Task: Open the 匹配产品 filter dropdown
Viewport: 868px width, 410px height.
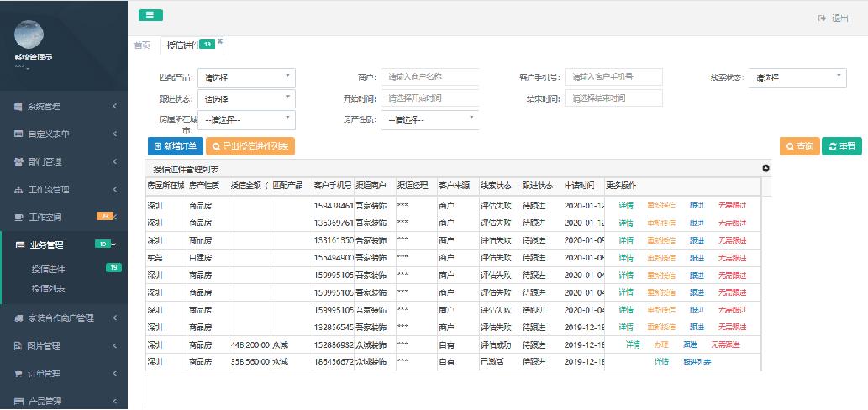Action: coord(247,78)
